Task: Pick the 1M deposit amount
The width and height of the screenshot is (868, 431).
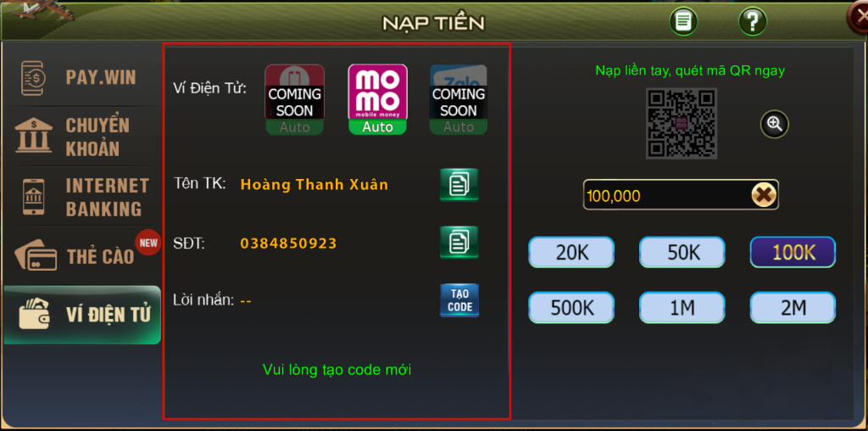Action: click(x=682, y=308)
